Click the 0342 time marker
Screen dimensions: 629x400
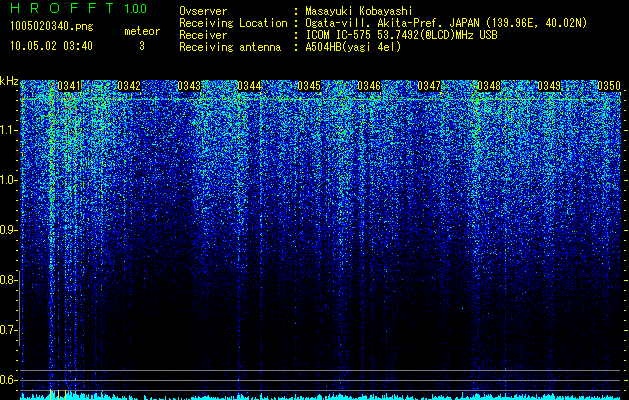tap(129, 86)
